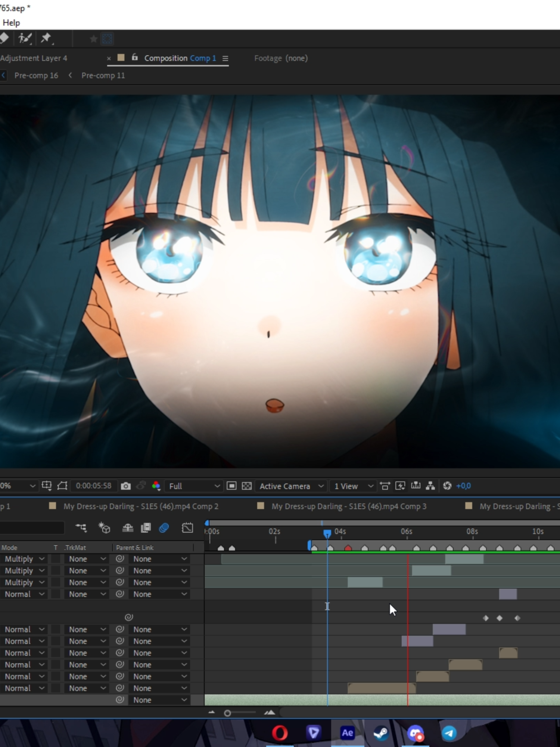Open the Active Camera dropdown
Viewport: 560px width, 747px height.
point(291,486)
